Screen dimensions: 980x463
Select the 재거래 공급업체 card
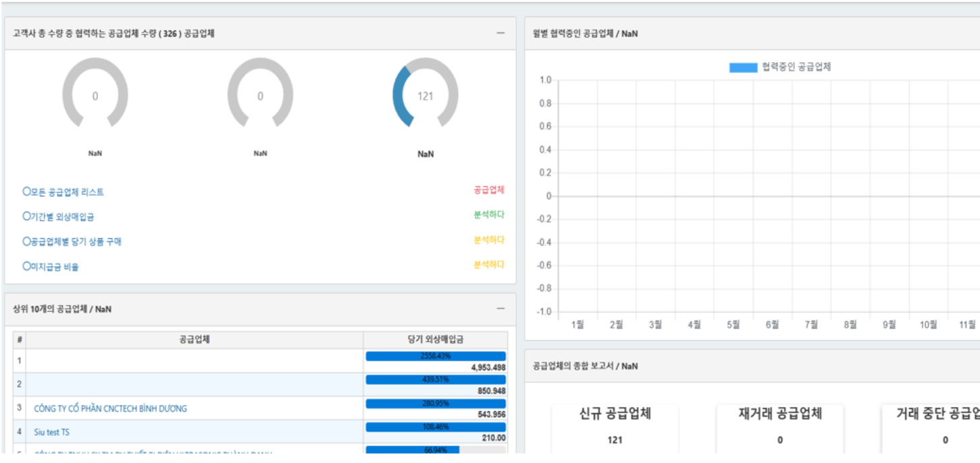click(x=780, y=425)
